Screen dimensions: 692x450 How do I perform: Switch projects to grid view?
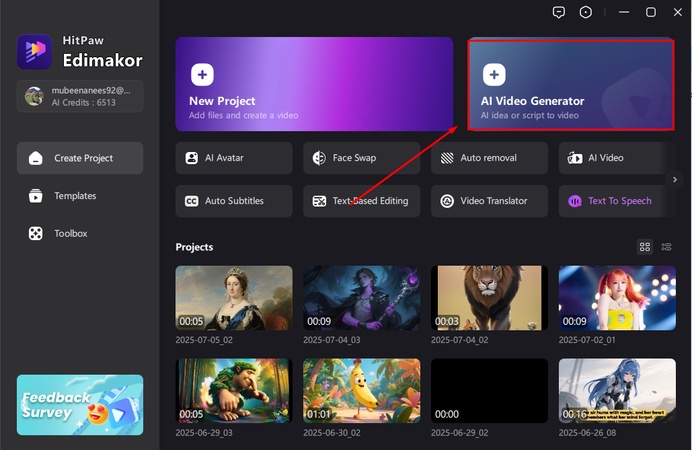pyautogui.click(x=645, y=247)
